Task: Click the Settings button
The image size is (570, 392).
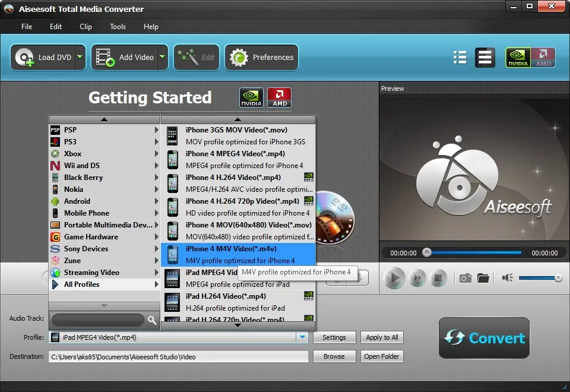Action: point(334,337)
